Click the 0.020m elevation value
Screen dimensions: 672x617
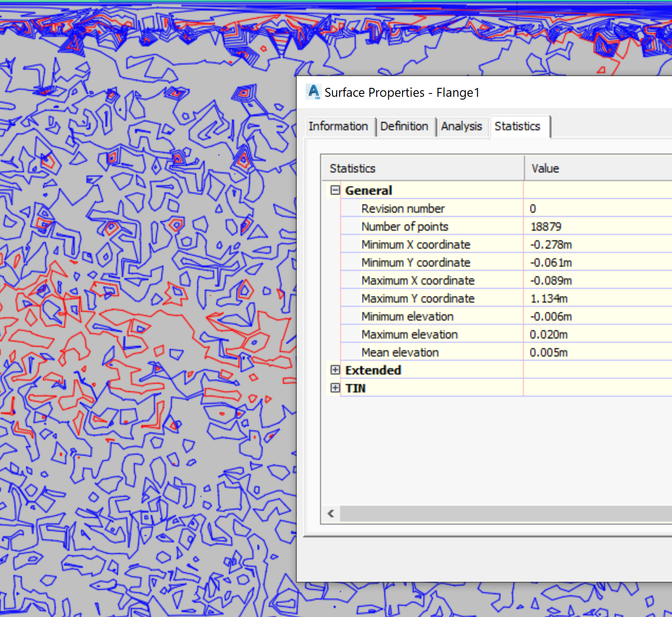click(x=548, y=334)
